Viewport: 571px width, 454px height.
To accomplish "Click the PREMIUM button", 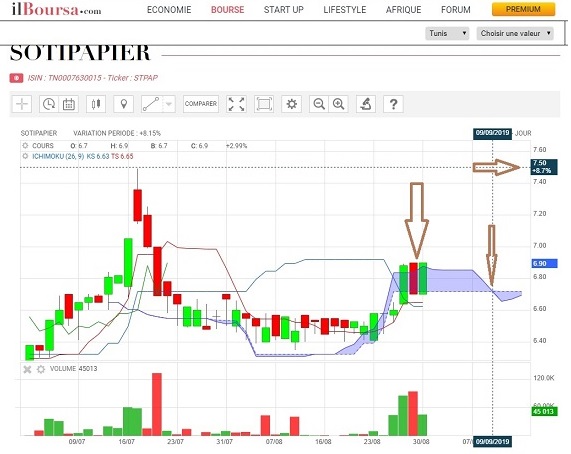I will point(523,9).
